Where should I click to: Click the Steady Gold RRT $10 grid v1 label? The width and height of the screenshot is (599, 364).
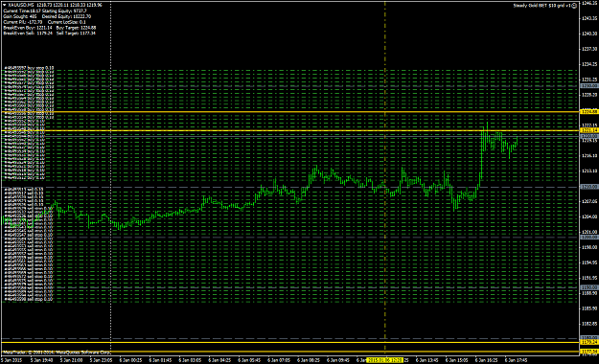542,6
